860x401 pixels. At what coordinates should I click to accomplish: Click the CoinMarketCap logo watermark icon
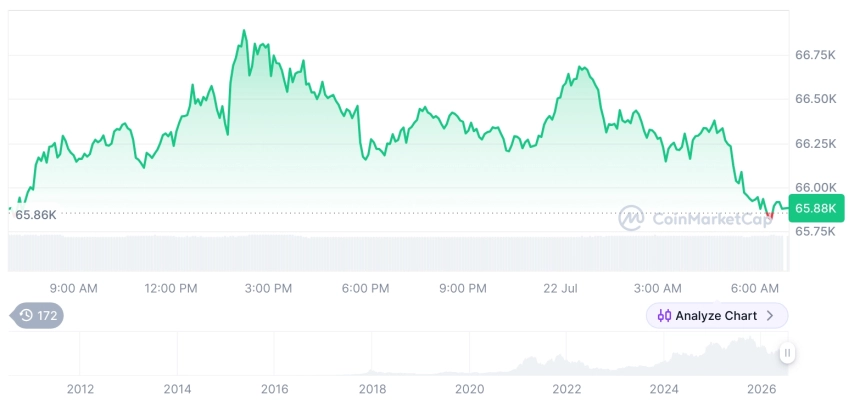tap(631, 218)
